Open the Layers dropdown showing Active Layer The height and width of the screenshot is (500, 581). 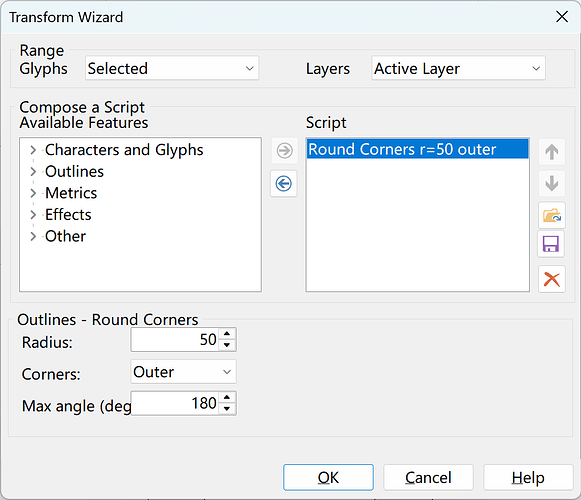[458, 68]
